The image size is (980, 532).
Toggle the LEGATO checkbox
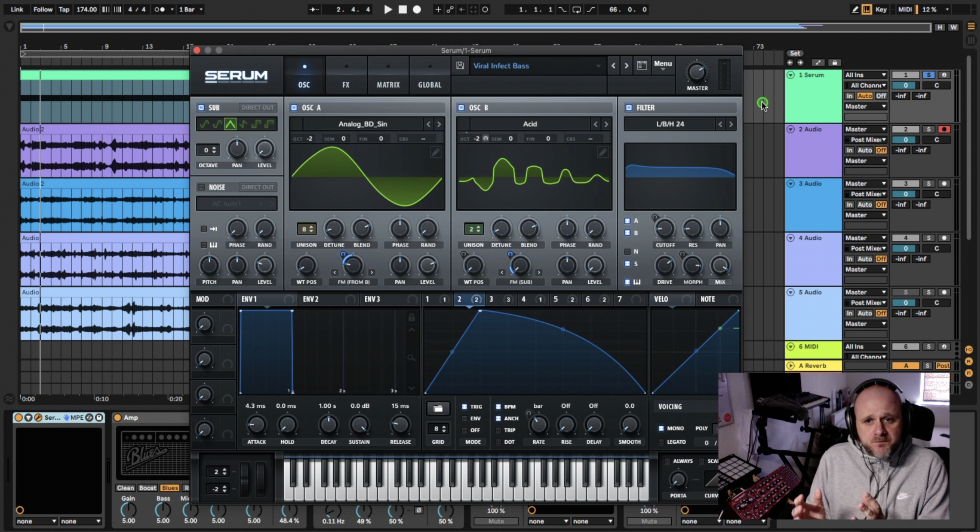tap(661, 442)
